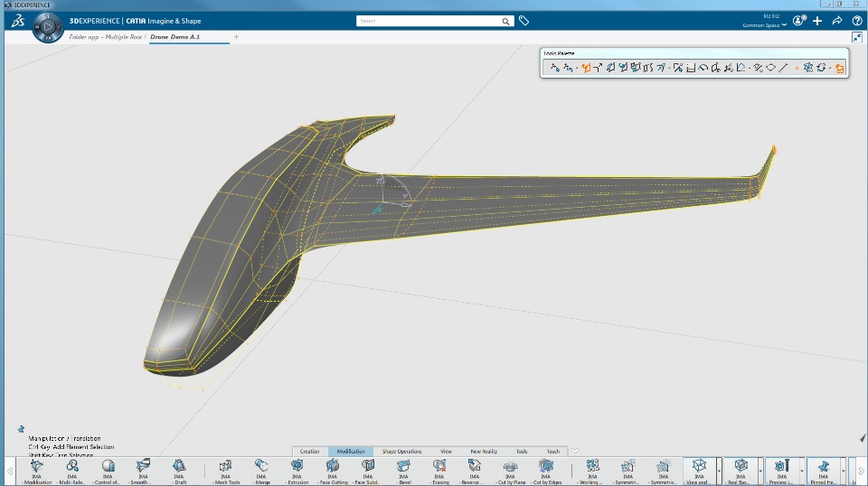The image size is (868, 486).
Task: Choose the IMA Merge tool
Action: coord(261,472)
